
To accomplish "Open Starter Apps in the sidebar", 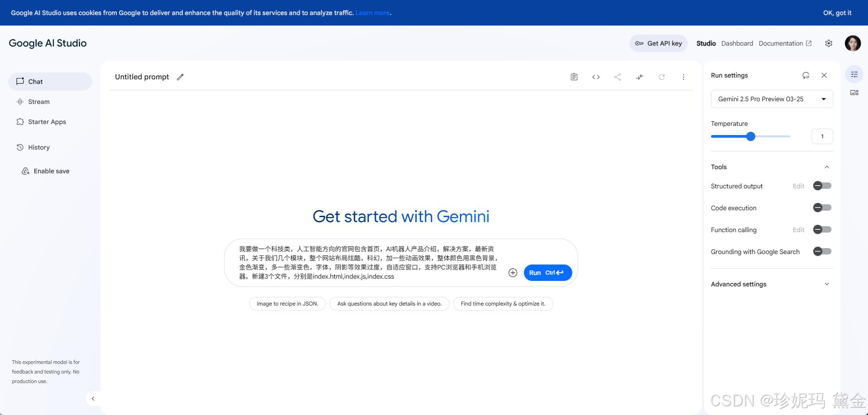I will pyautogui.click(x=50, y=122).
